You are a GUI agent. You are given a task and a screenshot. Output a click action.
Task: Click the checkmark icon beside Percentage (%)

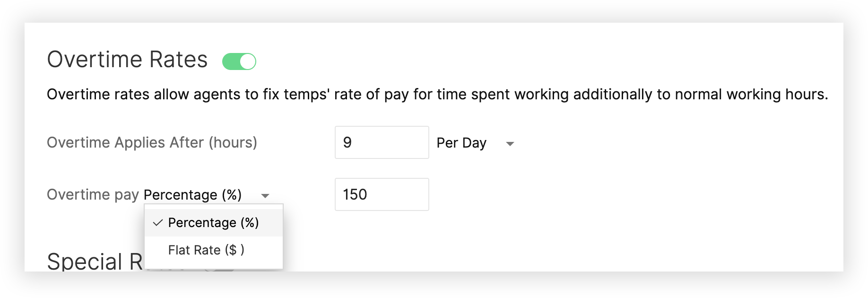(158, 223)
